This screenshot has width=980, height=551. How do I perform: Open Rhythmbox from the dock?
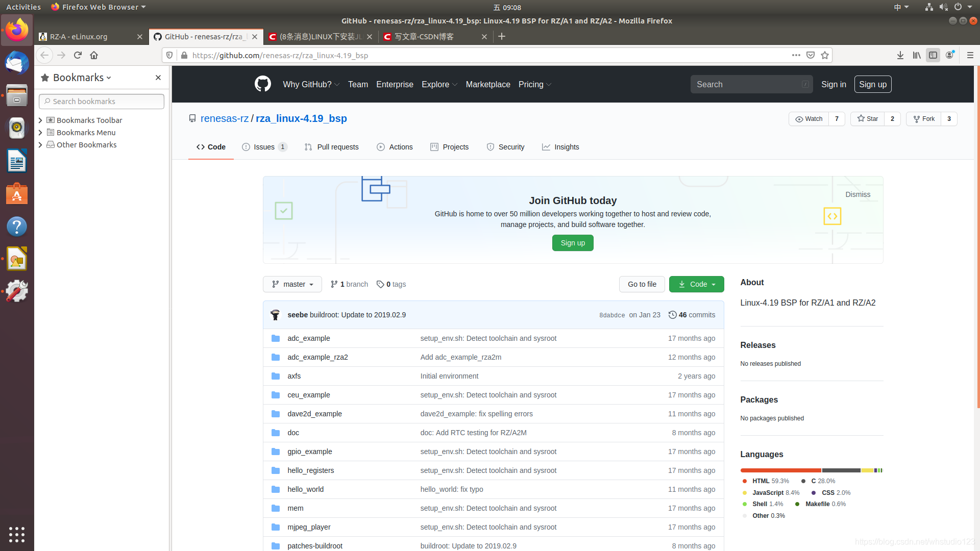17,128
